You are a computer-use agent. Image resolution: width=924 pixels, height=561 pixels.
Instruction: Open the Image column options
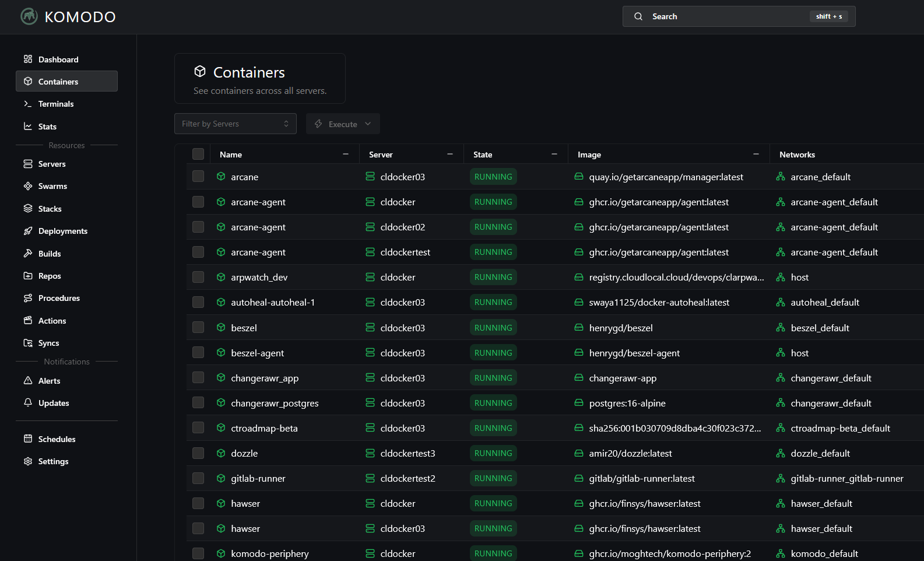coord(756,154)
